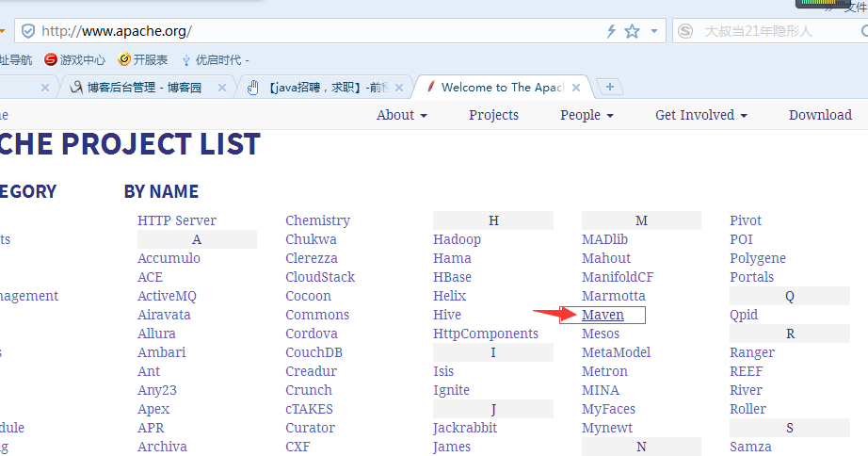Open the Chemistry project link
The image size is (868, 456).
point(318,220)
